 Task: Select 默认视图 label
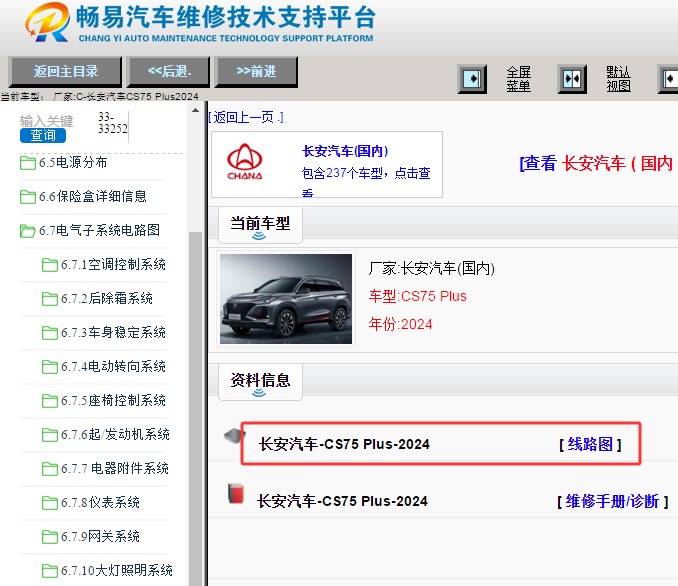pyautogui.click(x=618, y=79)
